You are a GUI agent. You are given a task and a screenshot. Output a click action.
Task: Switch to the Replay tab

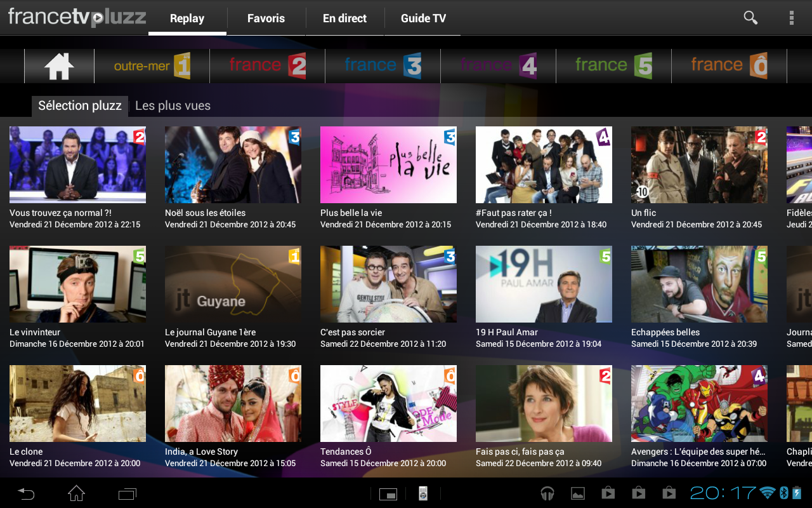[187, 18]
